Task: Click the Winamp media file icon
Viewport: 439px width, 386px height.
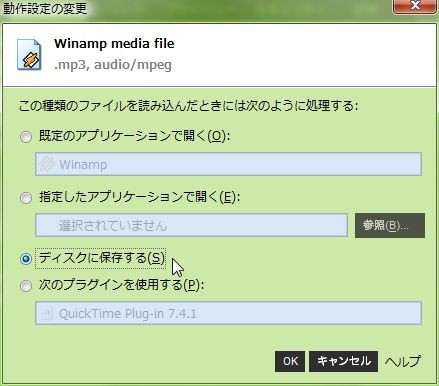Action: point(29,54)
